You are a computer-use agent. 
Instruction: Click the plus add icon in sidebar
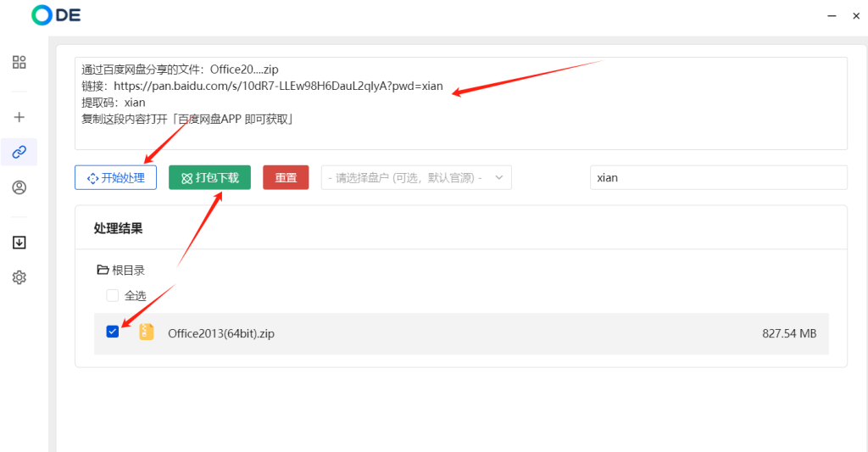[x=19, y=117]
